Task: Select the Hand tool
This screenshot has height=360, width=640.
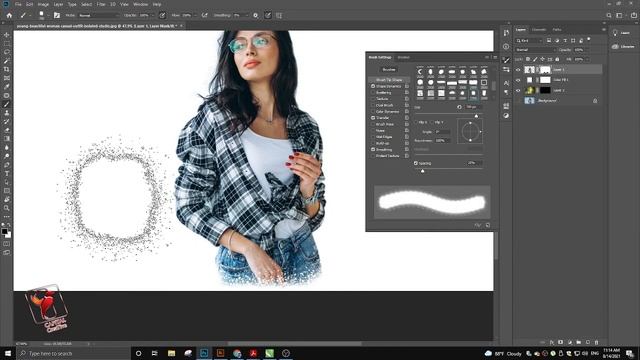Action: tap(7, 200)
